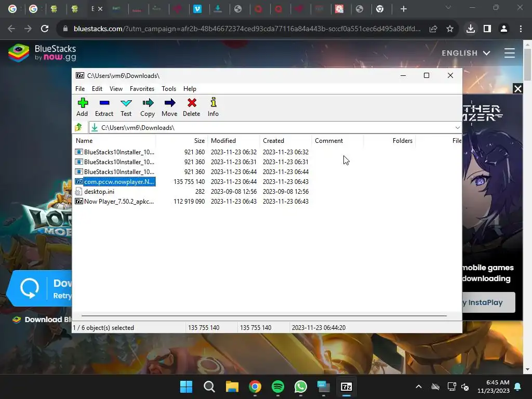Click the Folders column header
532x399 pixels.
[x=390, y=140]
